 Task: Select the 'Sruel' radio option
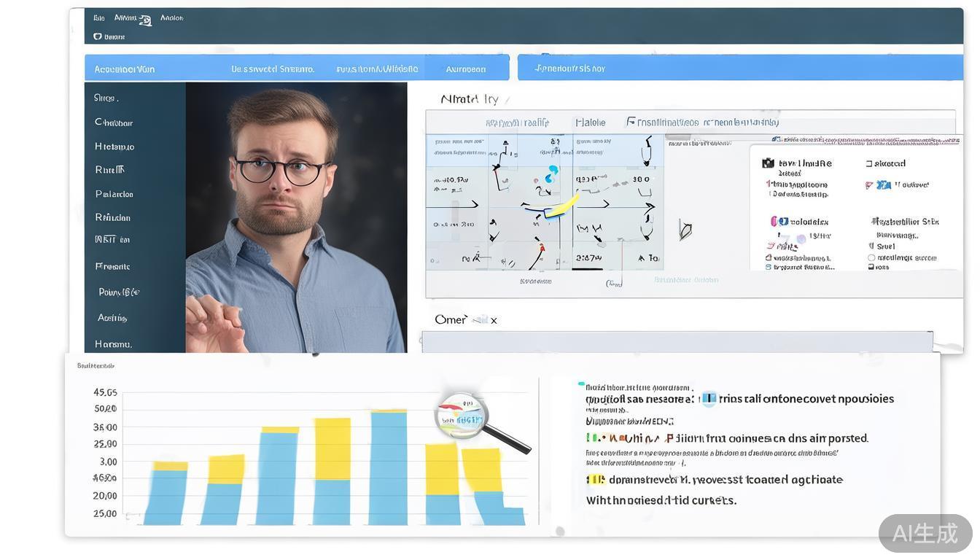[x=871, y=247]
